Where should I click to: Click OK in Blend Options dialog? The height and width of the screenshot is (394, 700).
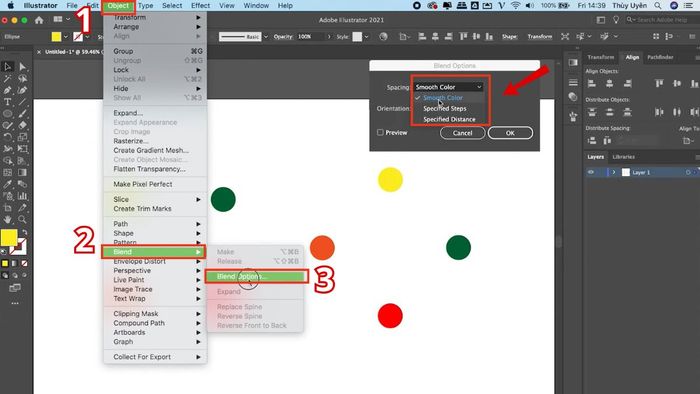point(510,133)
